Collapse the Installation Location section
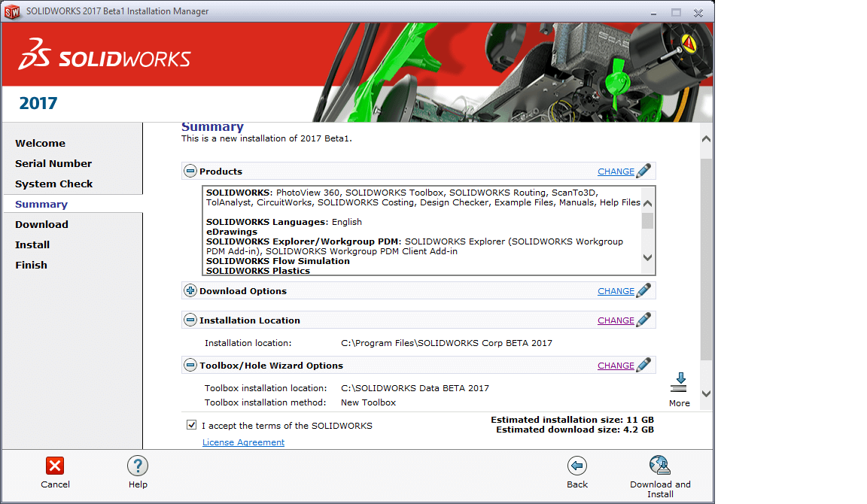867x504 pixels. click(190, 320)
